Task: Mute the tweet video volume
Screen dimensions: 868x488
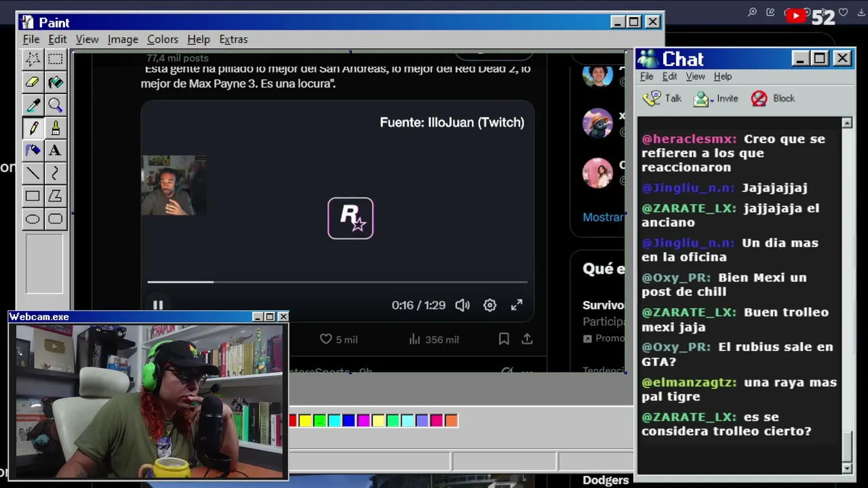Action: click(462, 306)
